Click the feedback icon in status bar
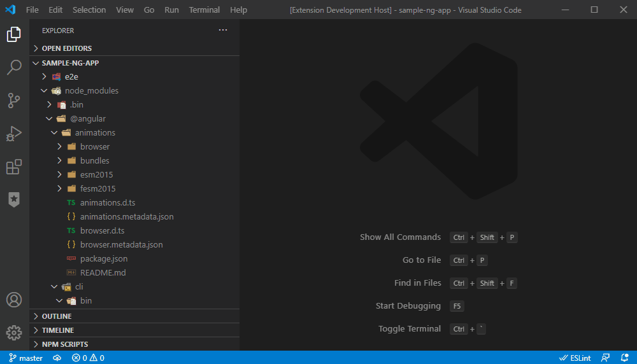 [x=605, y=358]
